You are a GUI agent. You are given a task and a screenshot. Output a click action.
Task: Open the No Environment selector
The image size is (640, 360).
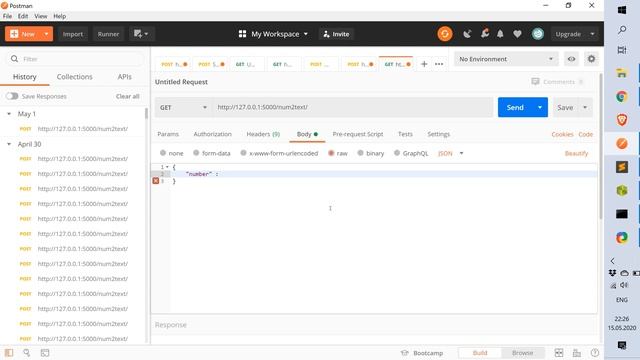[x=506, y=59]
